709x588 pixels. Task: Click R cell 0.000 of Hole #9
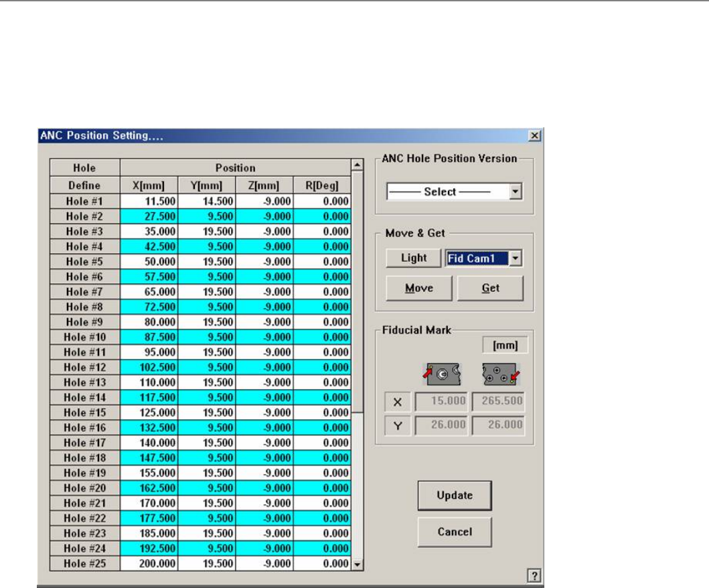(x=322, y=321)
